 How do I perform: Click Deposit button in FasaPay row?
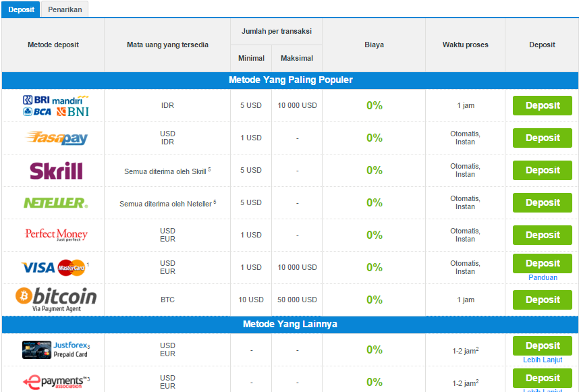(x=542, y=138)
